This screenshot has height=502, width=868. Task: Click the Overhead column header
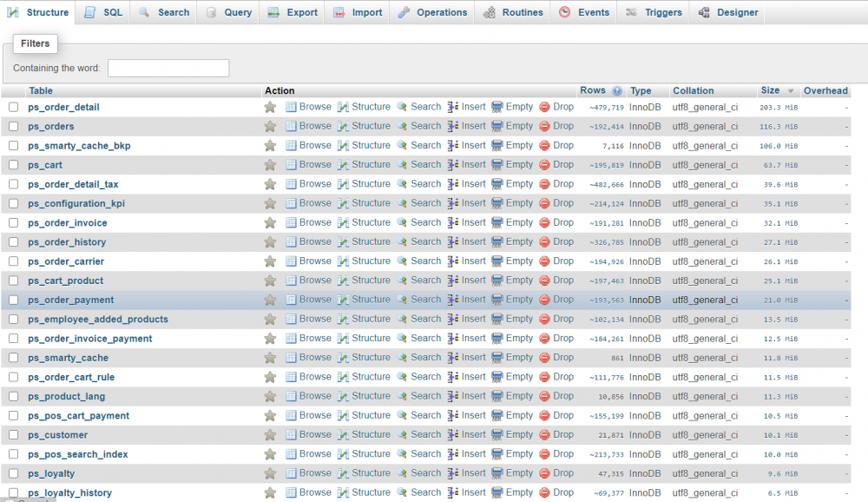point(825,90)
